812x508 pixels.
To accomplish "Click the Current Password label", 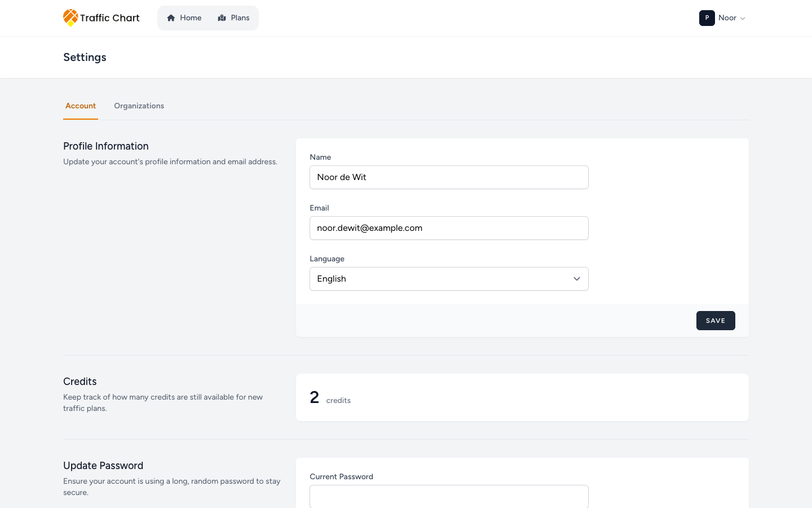I will click(341, 477).
